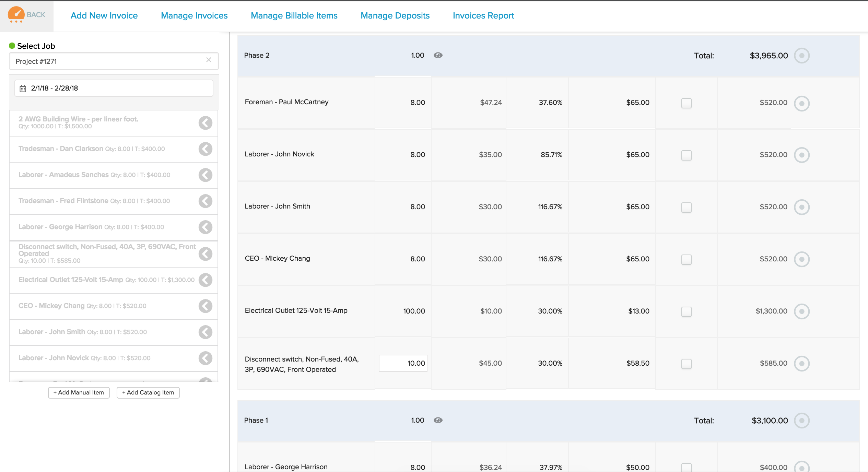Click the Phase 2 header label

(257, 55)
